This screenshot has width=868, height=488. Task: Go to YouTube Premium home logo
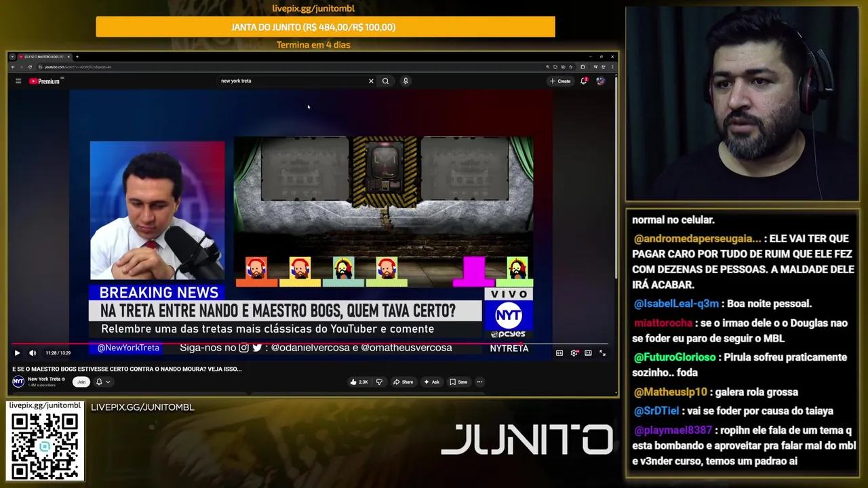45,81
